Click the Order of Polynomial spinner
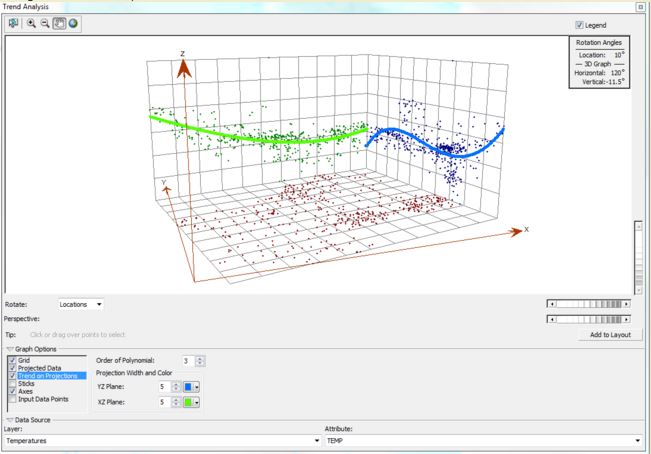Screen dimensions: 651x454 click(201, 360)
